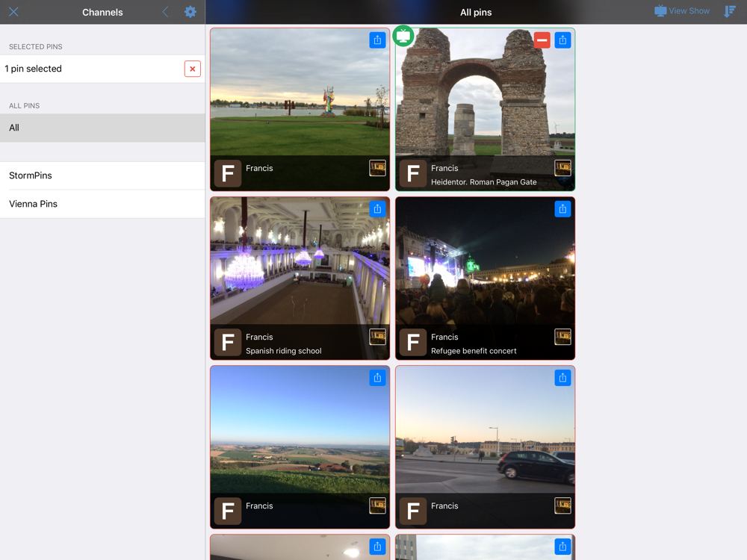Click the 'All pins' title

pos(476,13)
